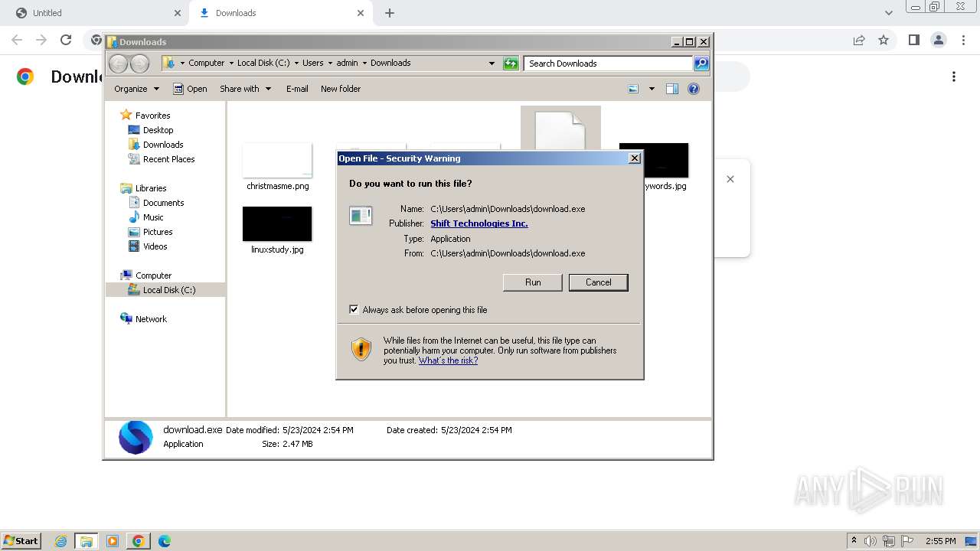Reload the page in Chrome
The width and height of the screenshot is (980, 551).
(x=66, y=40)
